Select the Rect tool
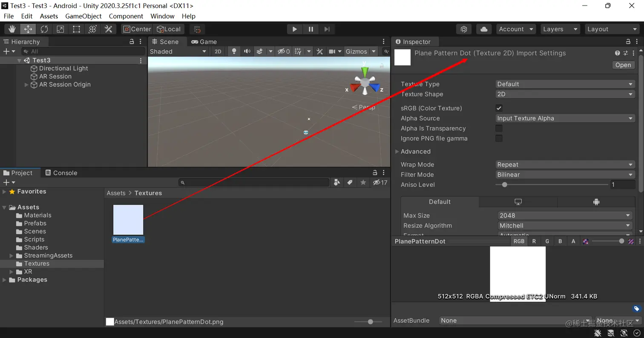The width and height of the screenshot is (644, 338). (x=76, y=29)
